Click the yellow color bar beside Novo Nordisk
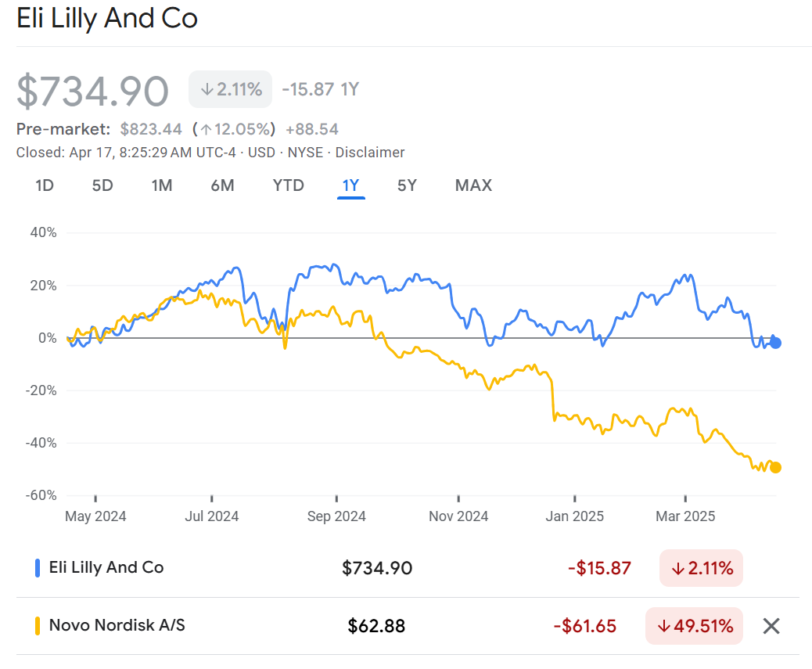 coord(38,626)
